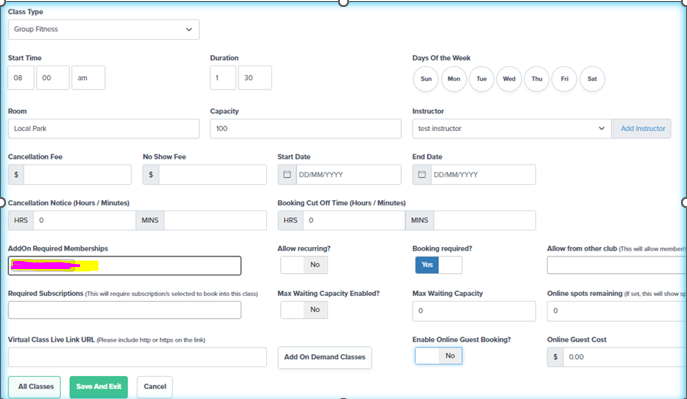This screenshot has width=687, height=399.
Task: Click the Max Waiting Capacity field
Action: click(x=474, y=311)
